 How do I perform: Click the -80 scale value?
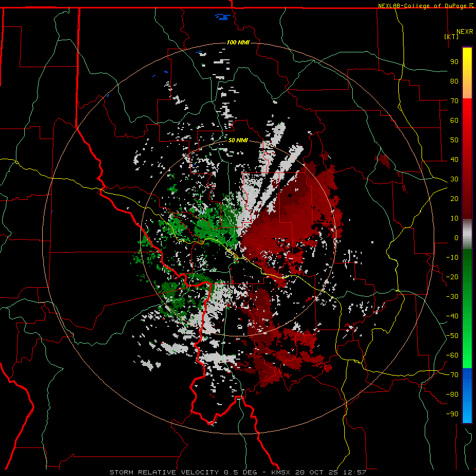[x=452, y=395]
